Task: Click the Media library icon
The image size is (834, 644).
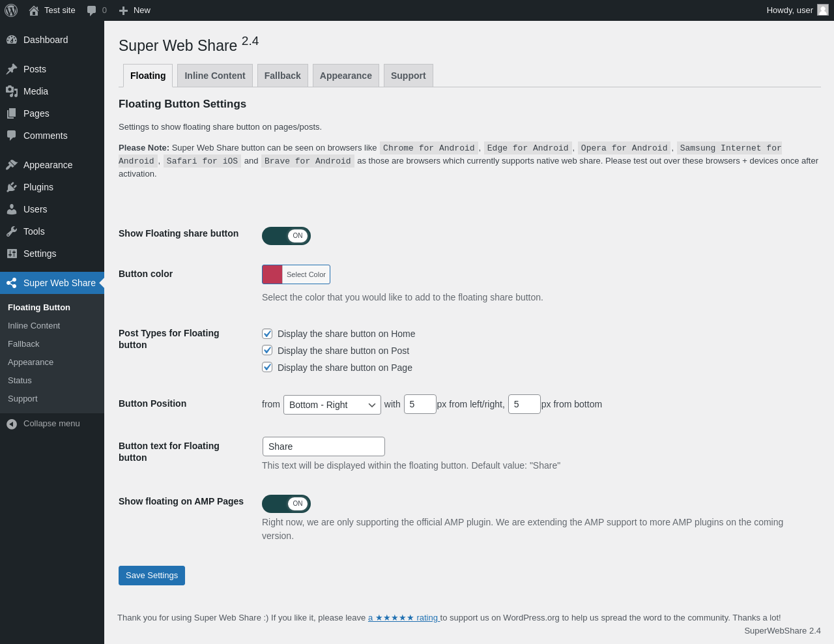Action: coord(12,91)
